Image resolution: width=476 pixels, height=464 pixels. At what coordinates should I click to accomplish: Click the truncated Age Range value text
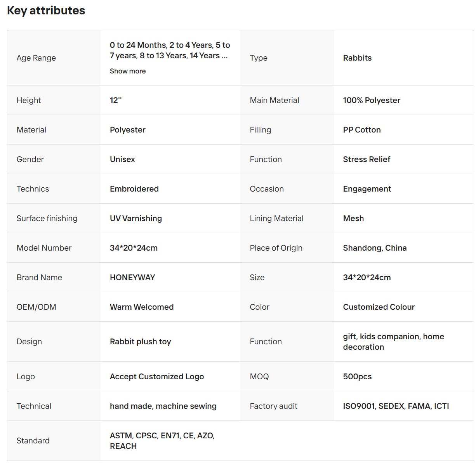[170, 51]
